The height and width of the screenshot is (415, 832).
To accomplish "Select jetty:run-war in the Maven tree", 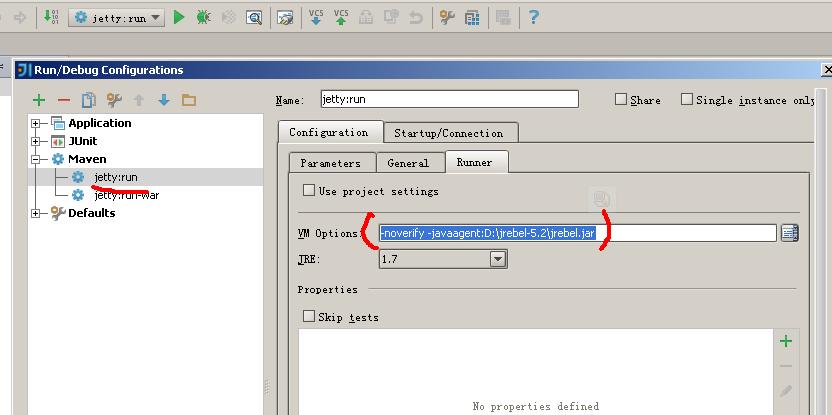I will click(126, 195).
